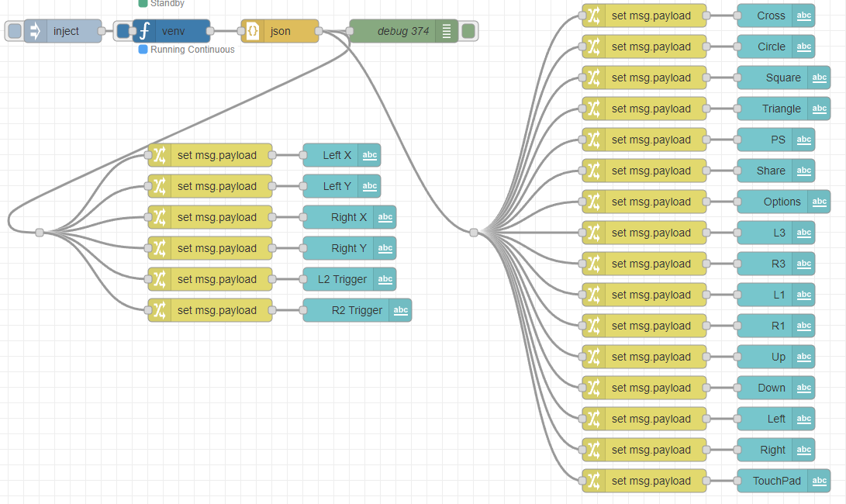Screen dimensions: 846x504
Task: Click the venv function node icon
Action: tap(144, 31)
